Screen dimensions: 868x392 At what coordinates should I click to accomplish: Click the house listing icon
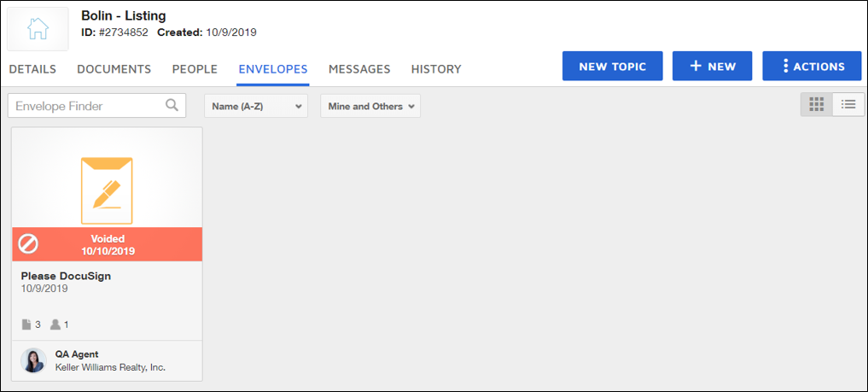(38, 29)
